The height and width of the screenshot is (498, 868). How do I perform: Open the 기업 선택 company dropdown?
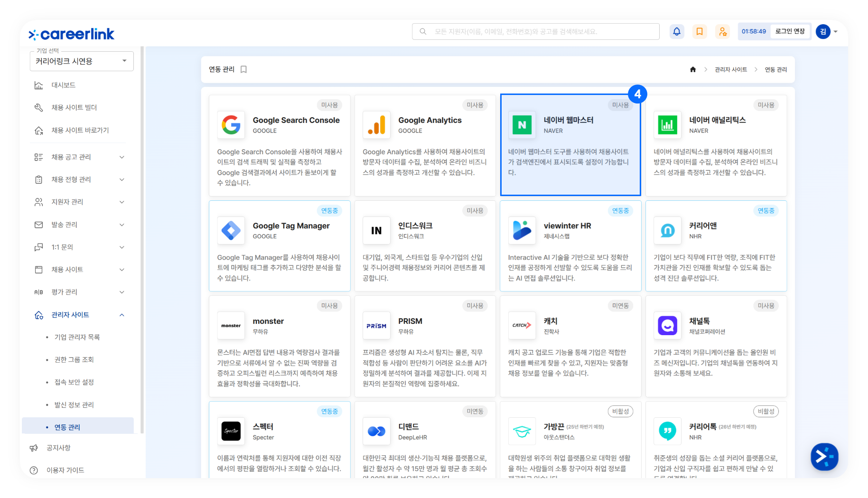82,61
